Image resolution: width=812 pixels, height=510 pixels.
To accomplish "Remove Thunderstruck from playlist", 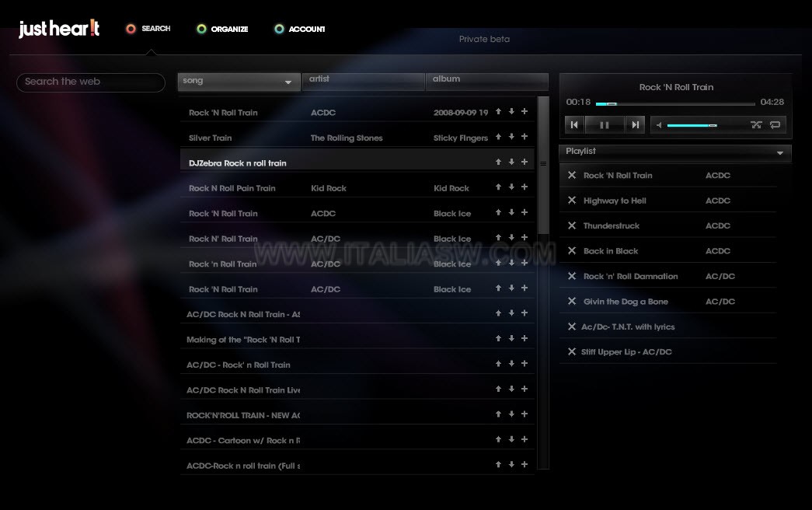I will 572,225.
